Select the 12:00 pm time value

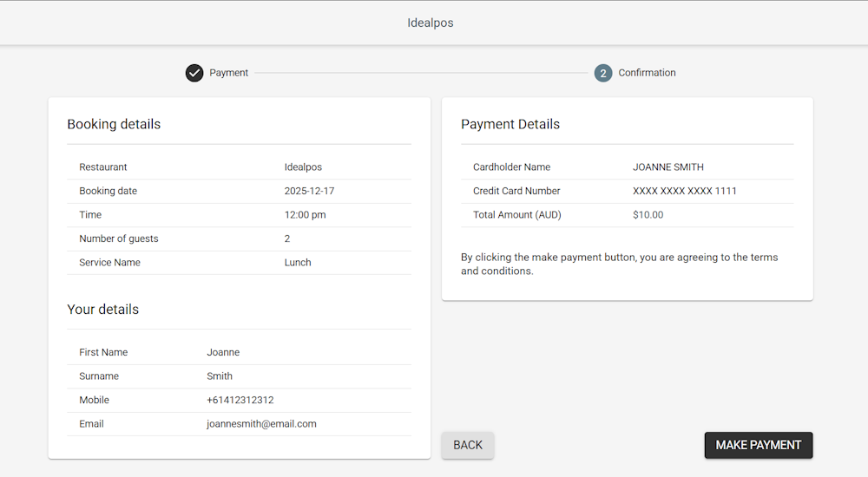(305, 215)
